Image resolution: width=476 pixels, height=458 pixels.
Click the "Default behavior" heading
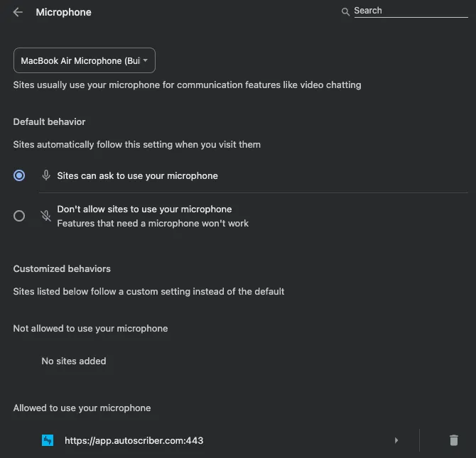tap(49, 121)
